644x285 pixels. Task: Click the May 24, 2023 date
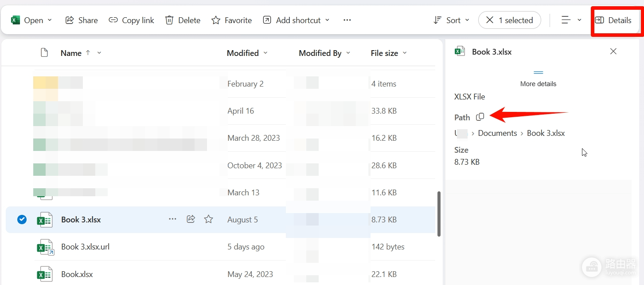(250, 274)
